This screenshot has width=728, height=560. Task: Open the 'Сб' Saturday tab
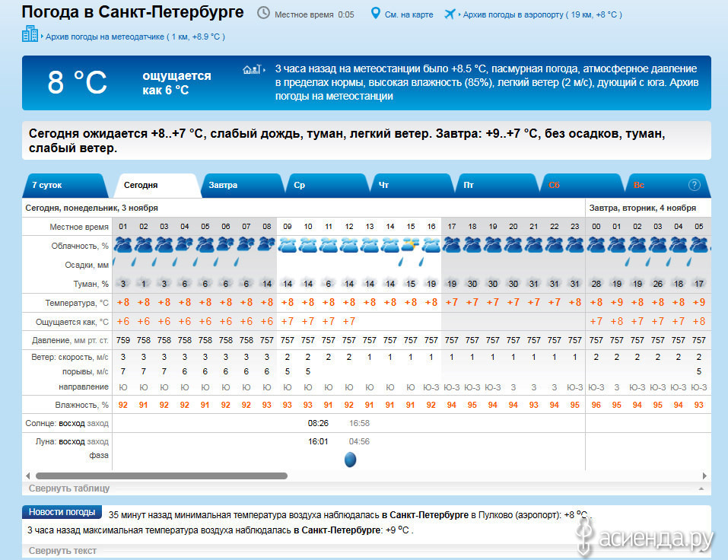[554, 185]
